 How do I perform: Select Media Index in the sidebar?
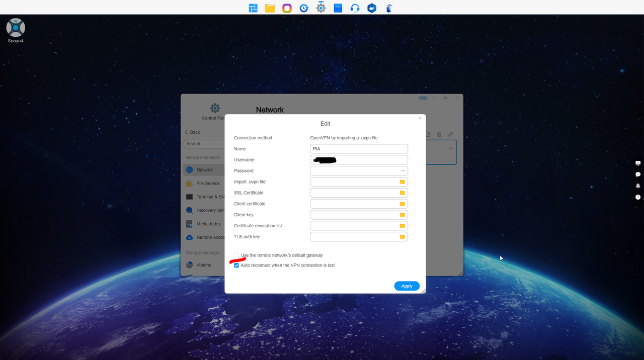point(203,224)
